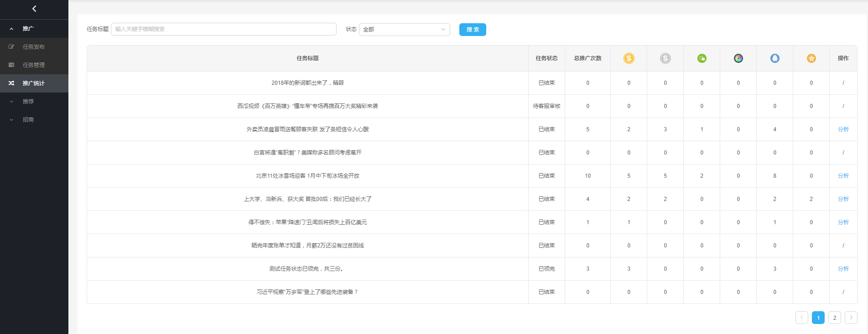Click 分析 for the 北京11处冰雪场 task
This screenshot has width=868, height=334.
pyautogui.click(x=843, y=176)
